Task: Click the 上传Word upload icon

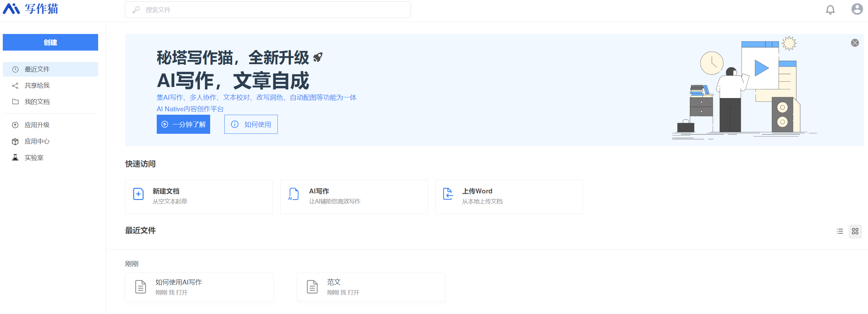Action: point(448,194)
